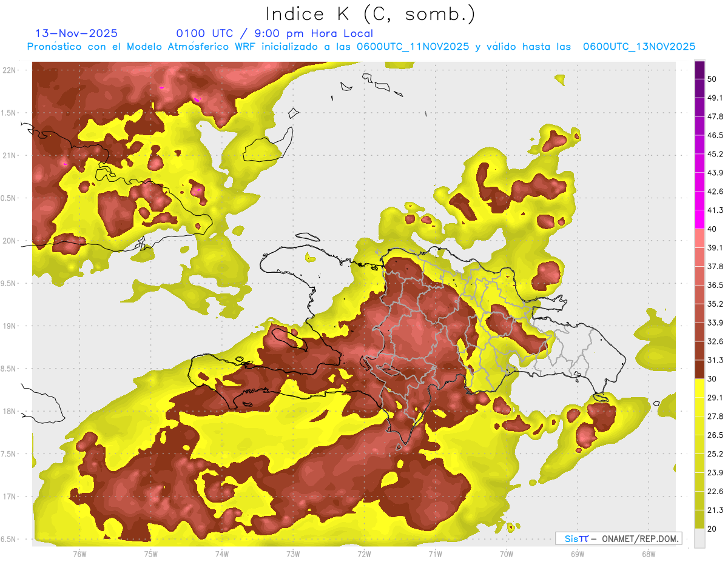Click the '74W' longitude label
The height and width of the screenshot is (562, 728).
(222, 554)
